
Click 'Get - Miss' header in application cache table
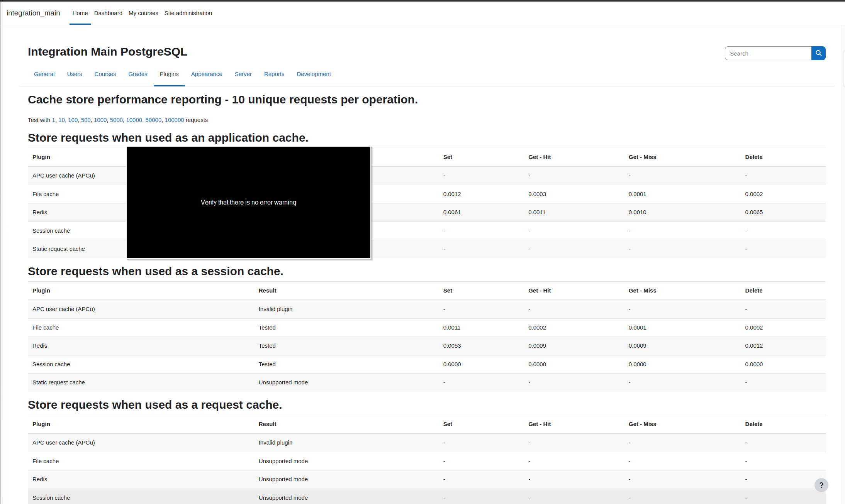[x=642, y=157]
